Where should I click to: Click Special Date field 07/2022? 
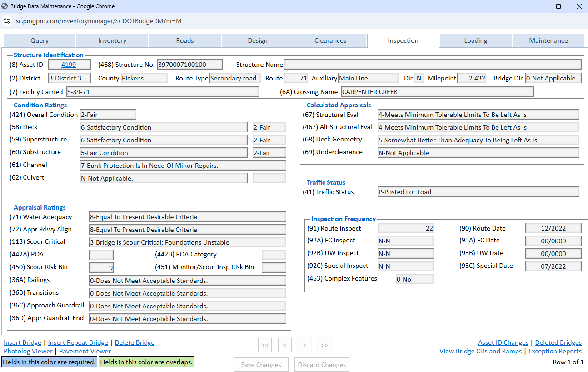[x=553, y=266]
